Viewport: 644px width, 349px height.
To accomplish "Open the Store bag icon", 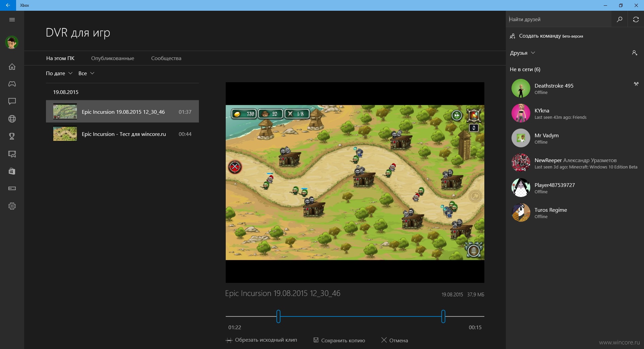I will [12, 171].
